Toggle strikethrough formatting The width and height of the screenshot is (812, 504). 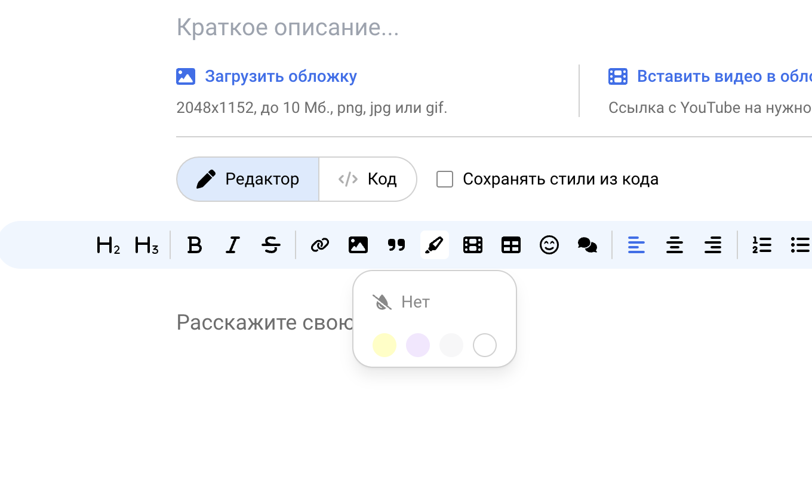271,245
